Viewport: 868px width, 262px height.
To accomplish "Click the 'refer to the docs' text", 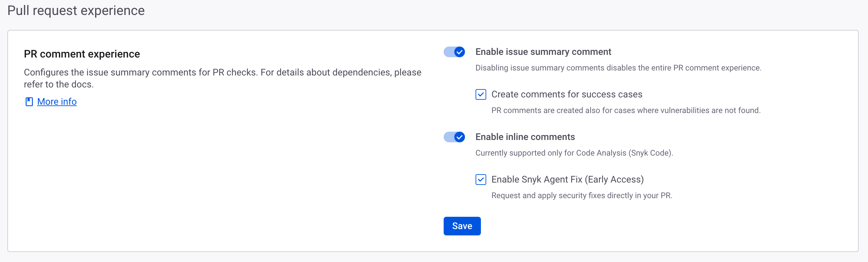I will [x=58, y=84].
